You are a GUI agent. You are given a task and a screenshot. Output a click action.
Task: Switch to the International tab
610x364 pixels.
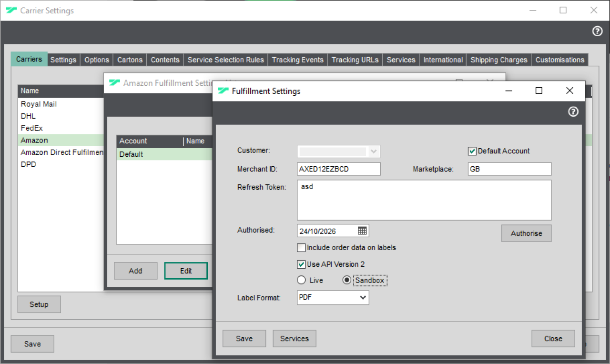point(443,60)
